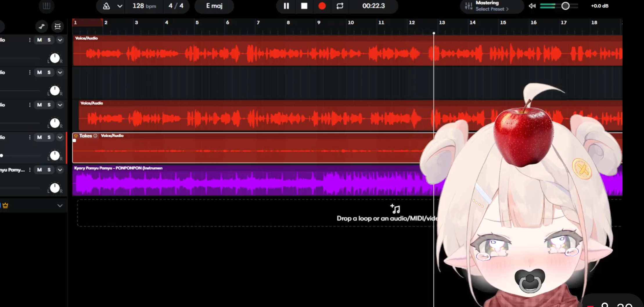The image size is (644, 307).
Task: Click the fourth track's volume slider handle
Action: pos(1,156)
